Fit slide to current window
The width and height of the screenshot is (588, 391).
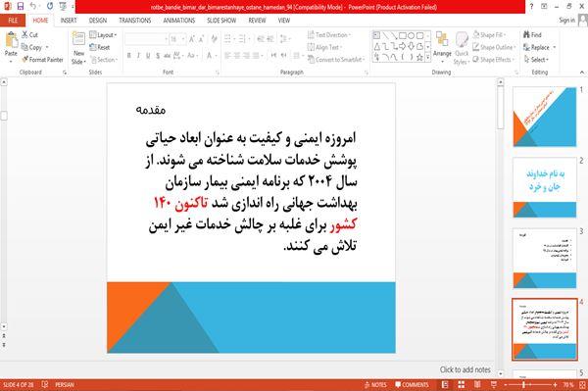coord(582,385)
